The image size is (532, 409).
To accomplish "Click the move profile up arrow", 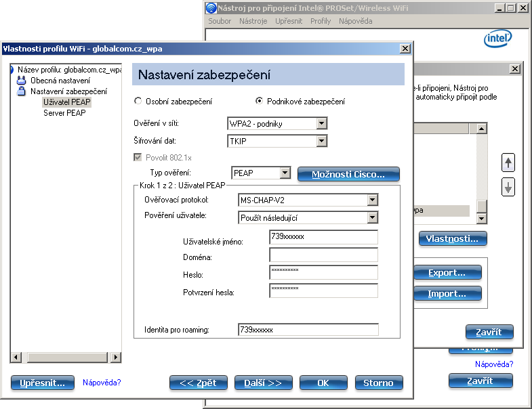I will tap(508, 163).
